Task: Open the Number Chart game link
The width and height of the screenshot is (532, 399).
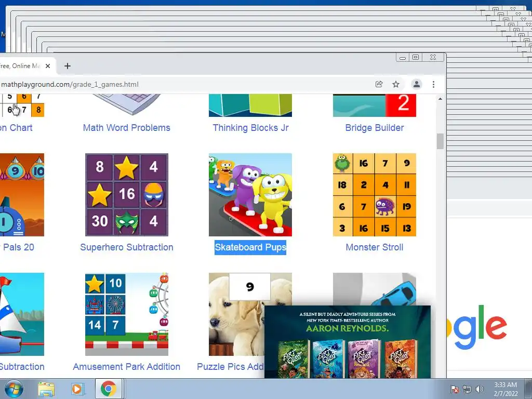Action: (x=16, y=128)
